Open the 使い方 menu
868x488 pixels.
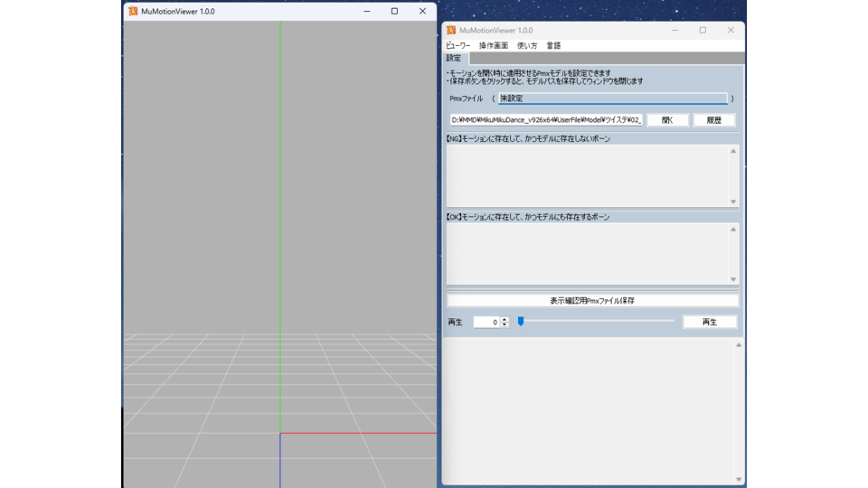(x=527, y=45)
